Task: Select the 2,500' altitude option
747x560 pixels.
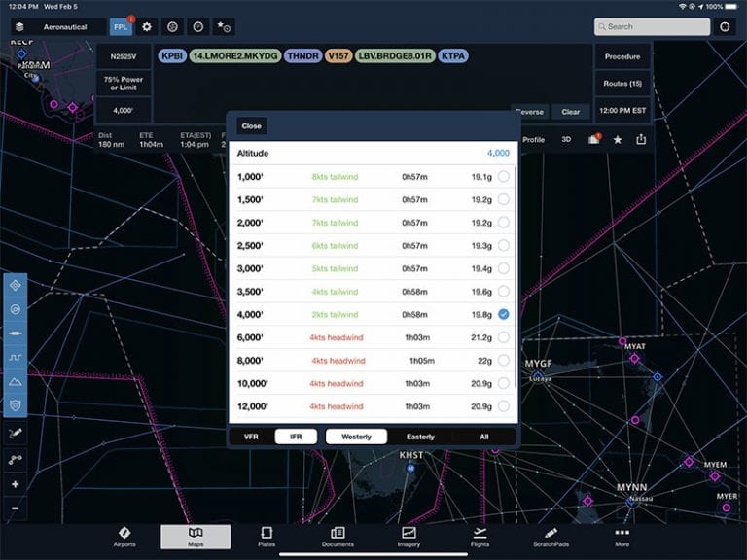Action: pyautogui.click(x=373, y=245)
